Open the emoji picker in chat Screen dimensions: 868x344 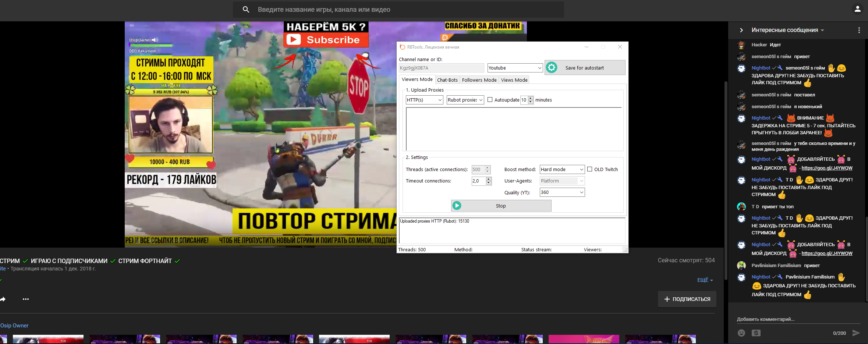click(741, 333)
